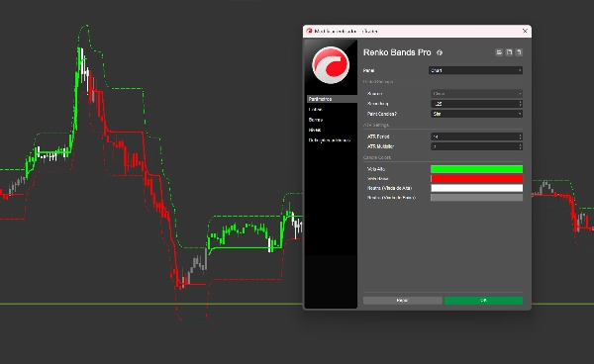Image resolution: width=594 pixels, height=364 pixels.
Task: Increase ATR Multiplier with the up arrow
Action: coord(520,144)
